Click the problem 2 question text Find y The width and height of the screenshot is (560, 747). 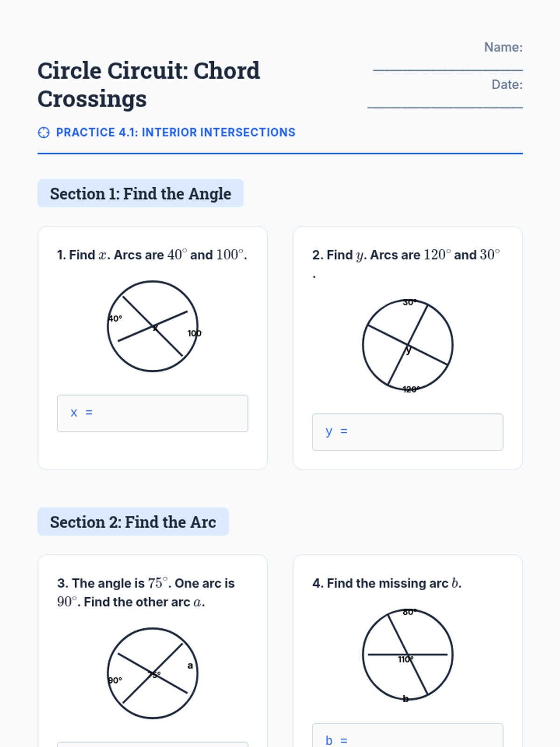(406, 255)
